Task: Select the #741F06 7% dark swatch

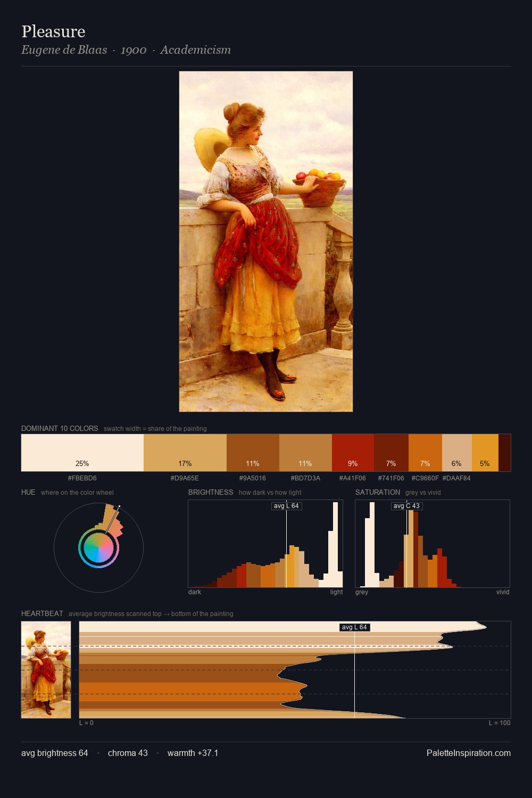Action: click(x=391, y=453)
